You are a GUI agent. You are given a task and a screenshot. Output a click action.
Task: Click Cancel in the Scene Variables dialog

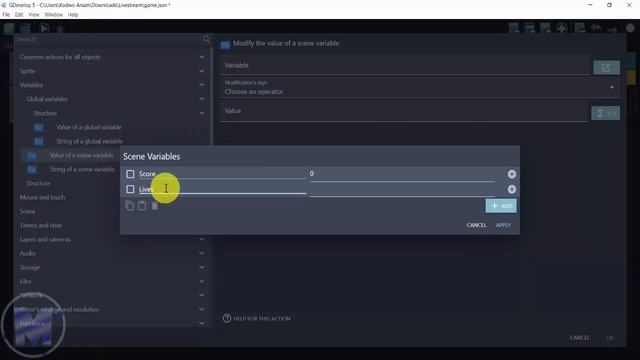476,225
